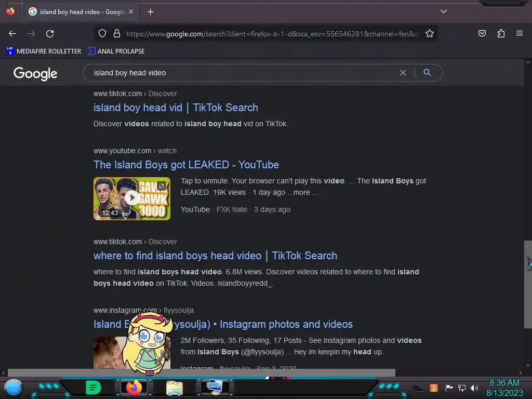Submit search with magnifying glass icon
Screen dimensions: 532x399
tap(427, 73)
